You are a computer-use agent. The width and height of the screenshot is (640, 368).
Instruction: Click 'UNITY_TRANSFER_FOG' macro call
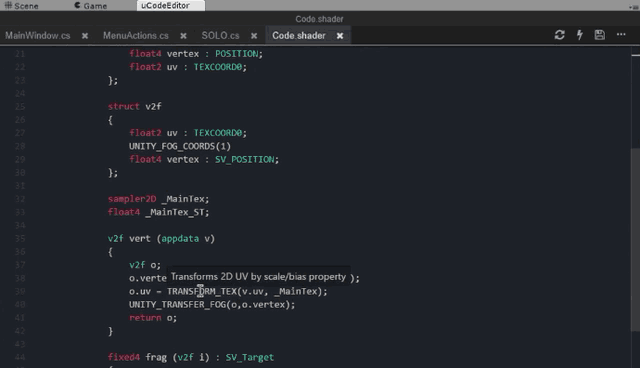coord(178,304)
